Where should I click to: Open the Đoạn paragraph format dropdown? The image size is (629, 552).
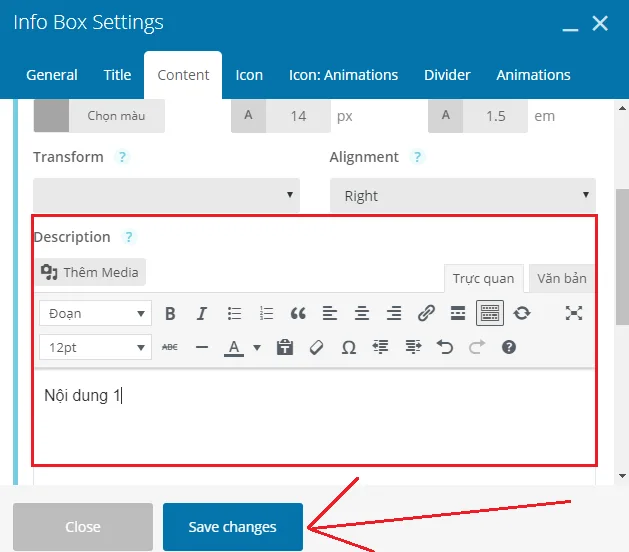[x=95, y=313]
